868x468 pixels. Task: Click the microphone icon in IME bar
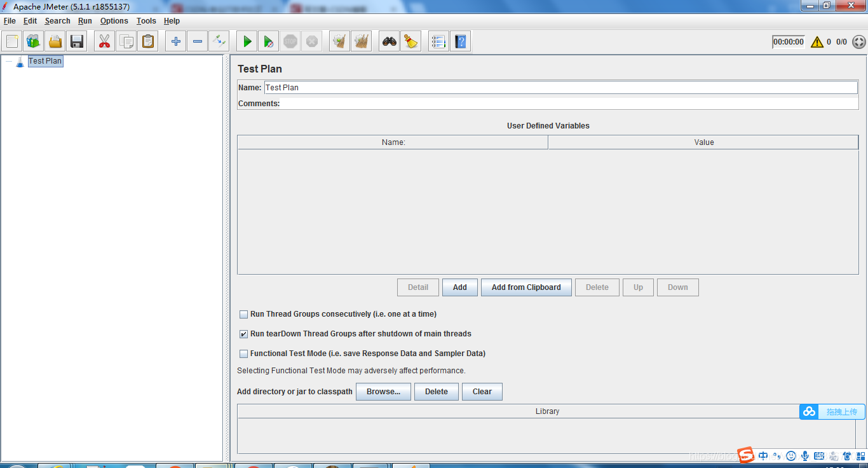pos(804,456)
